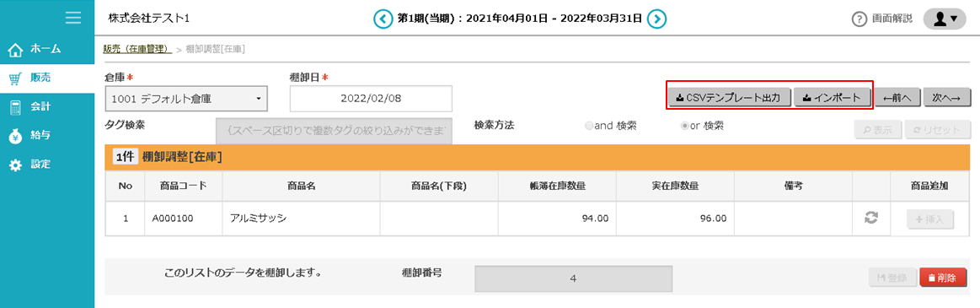The height and width of the screenshot is (308, 980).
Task: Click the red 削除 button
Action: pos(942,278)
